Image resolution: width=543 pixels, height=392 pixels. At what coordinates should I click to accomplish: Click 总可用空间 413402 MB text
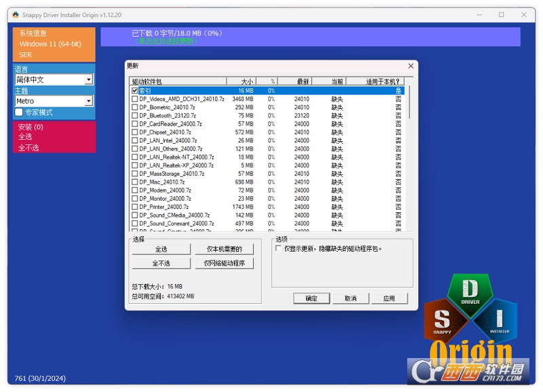[163, 296]
